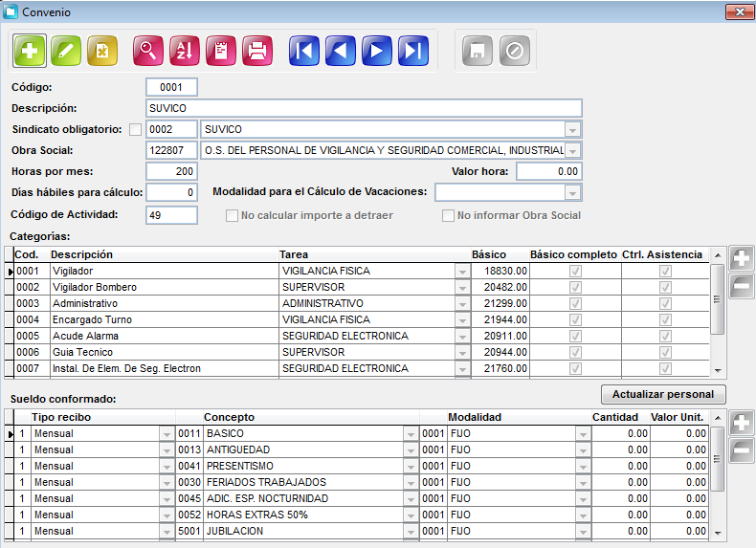Image resolution: width=756 pixels, height=548 pixels.
Task: Check No calcular importe a detraer
Action: pos(232,215)
